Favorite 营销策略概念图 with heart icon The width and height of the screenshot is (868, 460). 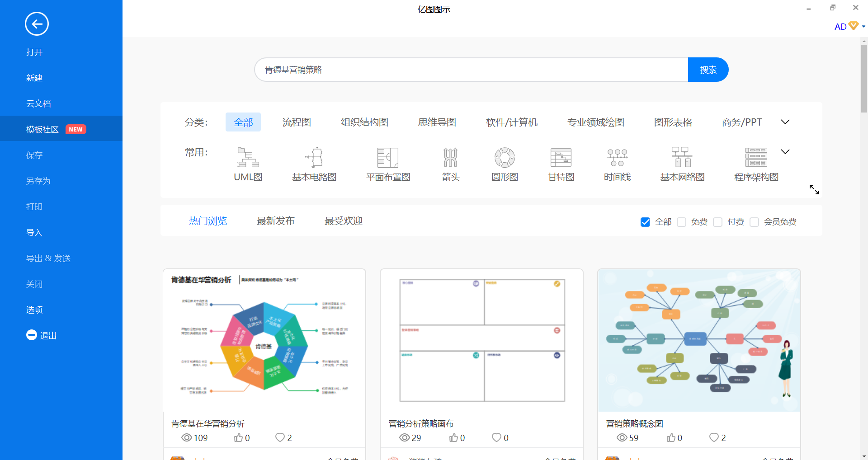tap(714, 437)
